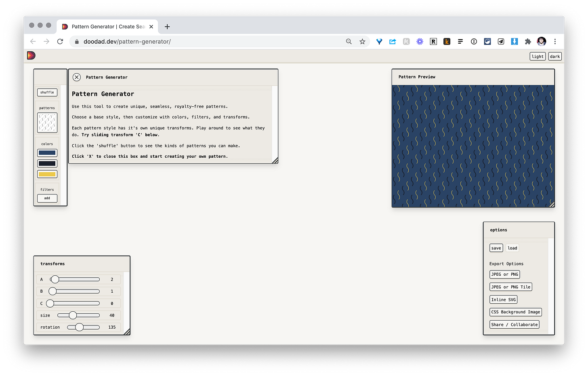Select the dashed pattern style thumbnail
The width and height of the screenshot is (588, 376).
(x=47, y=123)
